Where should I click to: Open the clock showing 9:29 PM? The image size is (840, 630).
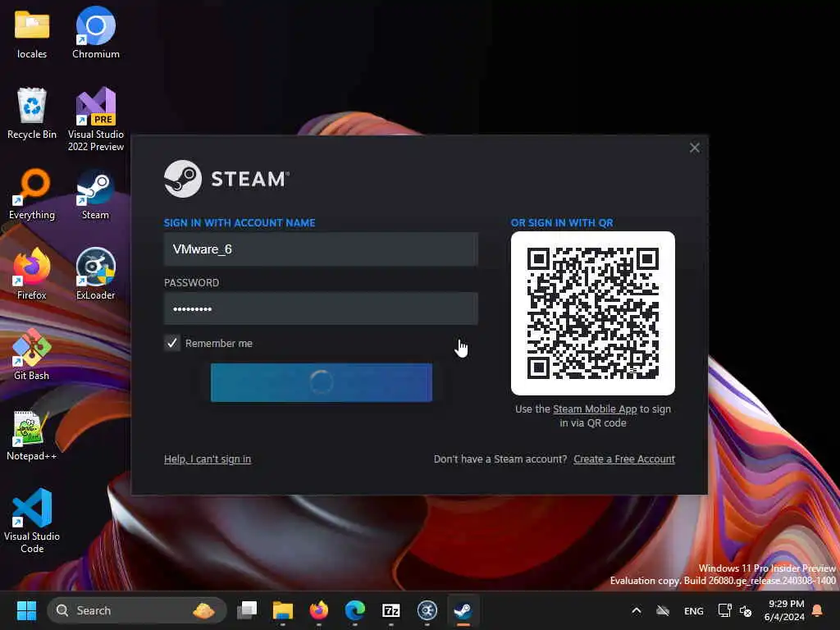784,610
